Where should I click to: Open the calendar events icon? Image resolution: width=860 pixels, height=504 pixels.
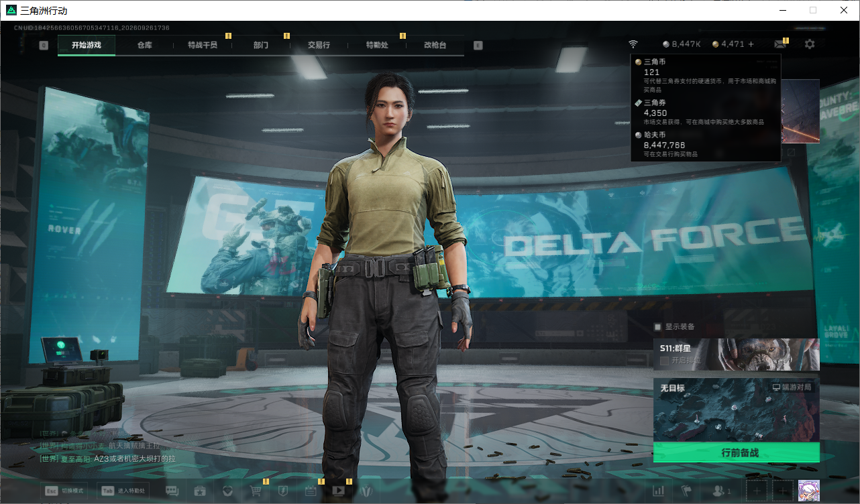pos(311,491)
